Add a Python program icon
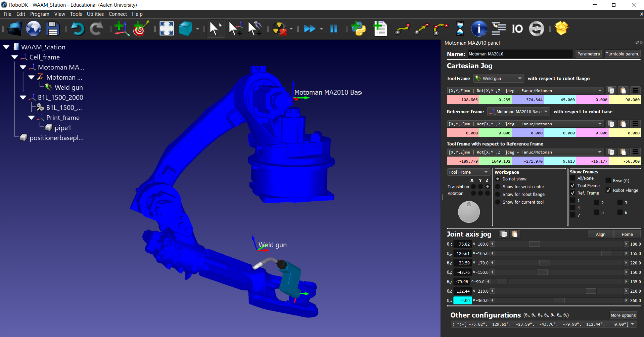This screenshot has height=337, width=644. point(359,29)
